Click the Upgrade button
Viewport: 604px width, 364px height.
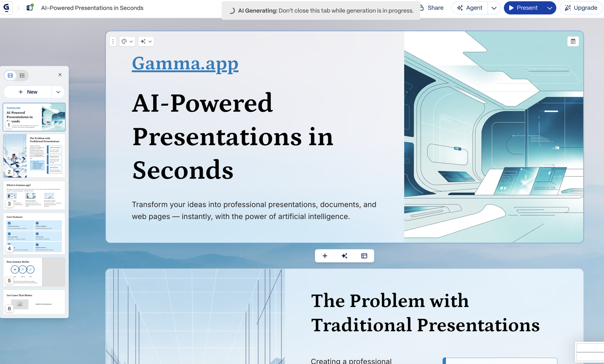[x=581, y=8]
